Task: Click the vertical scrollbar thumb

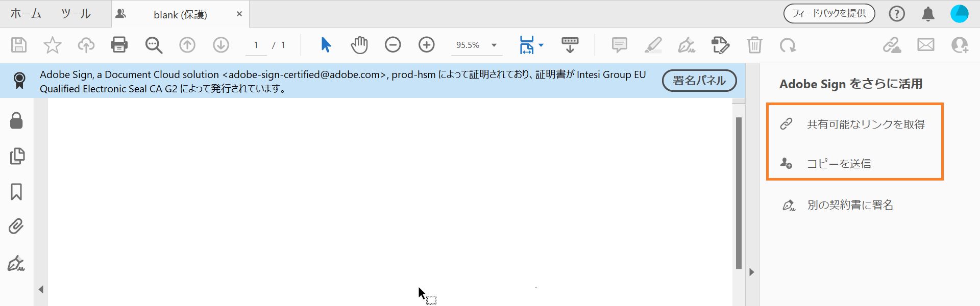Action: (739, 193)
